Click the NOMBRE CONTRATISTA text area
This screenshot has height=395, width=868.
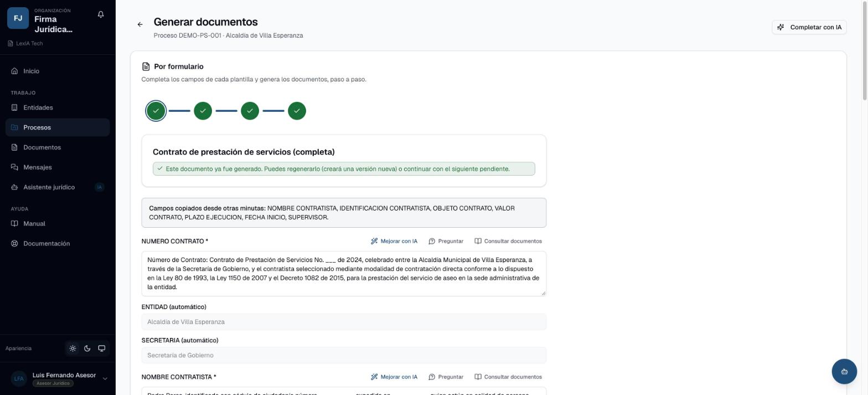[344, 391]
